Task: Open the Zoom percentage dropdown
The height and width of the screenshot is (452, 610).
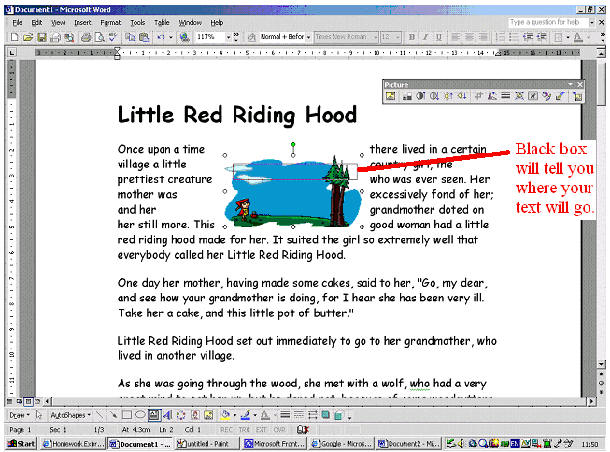Action: click(x=232, y=37)
